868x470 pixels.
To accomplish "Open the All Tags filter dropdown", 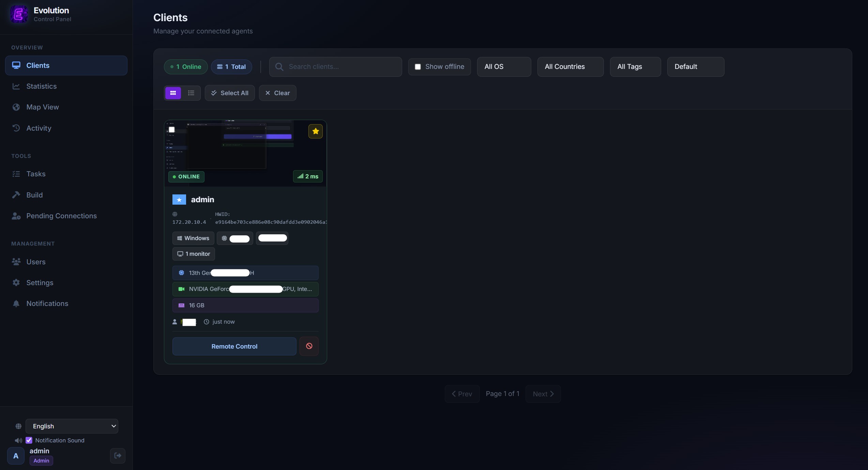I will point(635,67).
